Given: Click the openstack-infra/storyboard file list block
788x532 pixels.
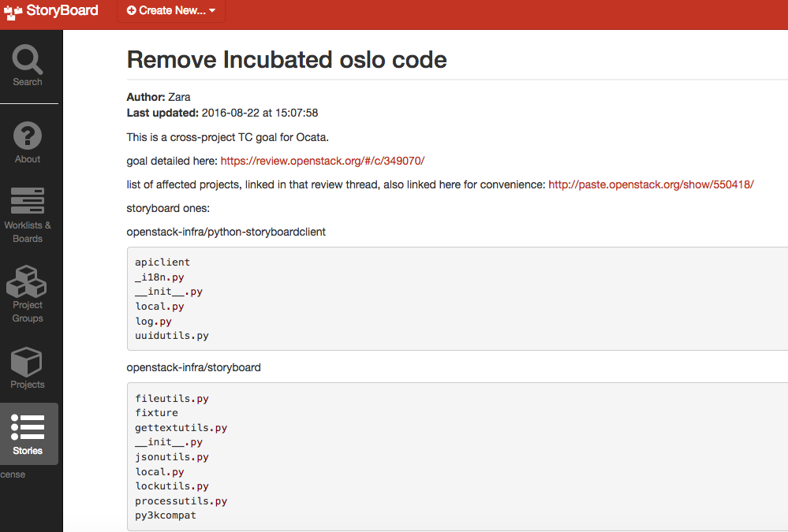Looking at the screenshot, I should (457, 456).
